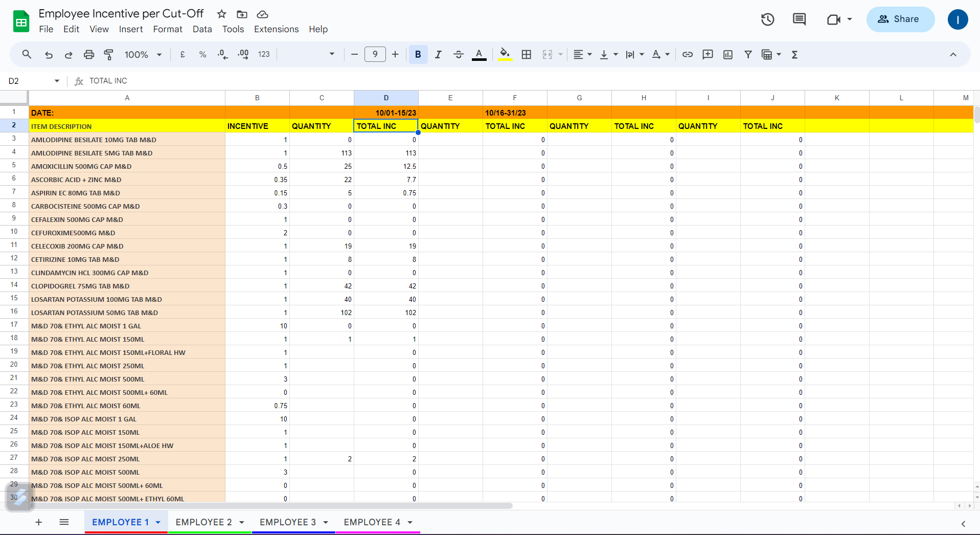Click the Join a call camera icon

(834, 19)
